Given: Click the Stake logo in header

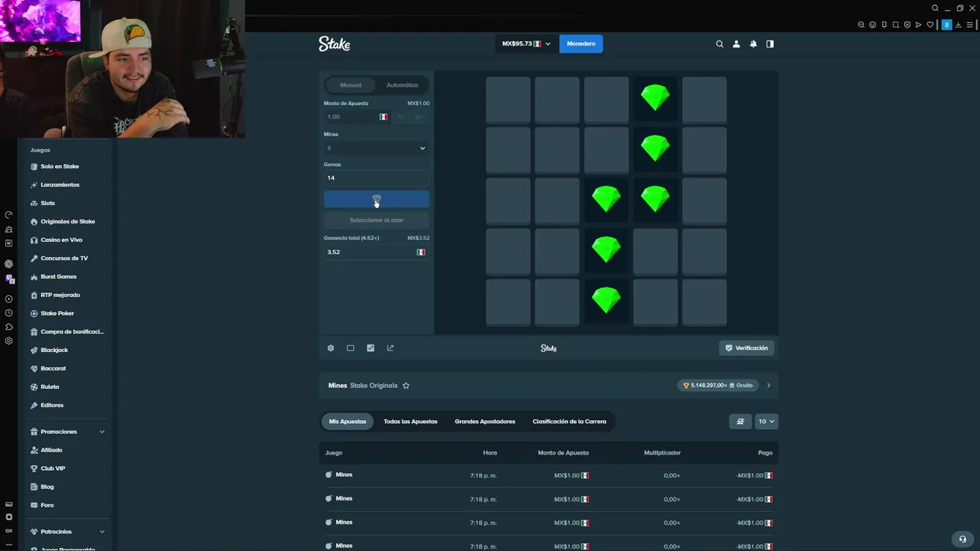Looking at the screenshot, I should tap(335, 44).
